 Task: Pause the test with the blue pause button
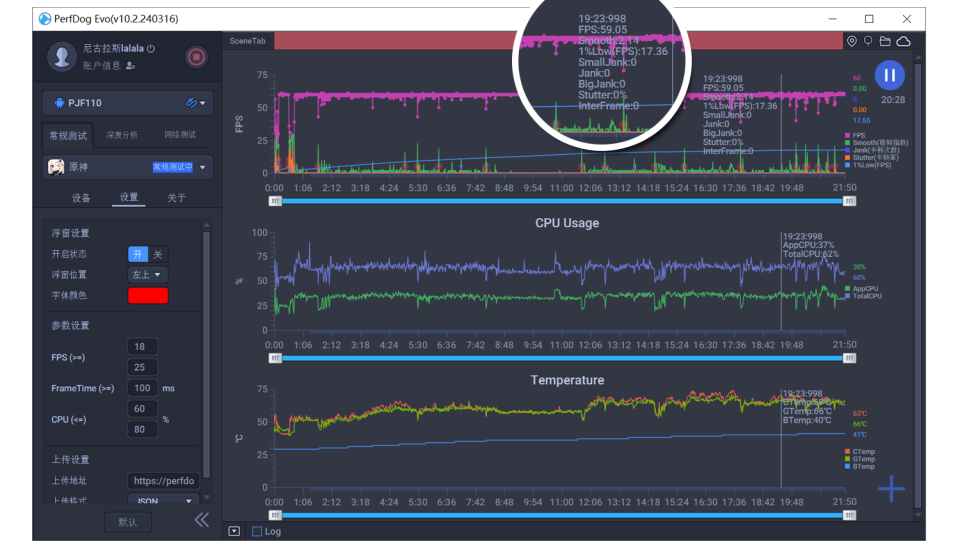coord(889,75)
